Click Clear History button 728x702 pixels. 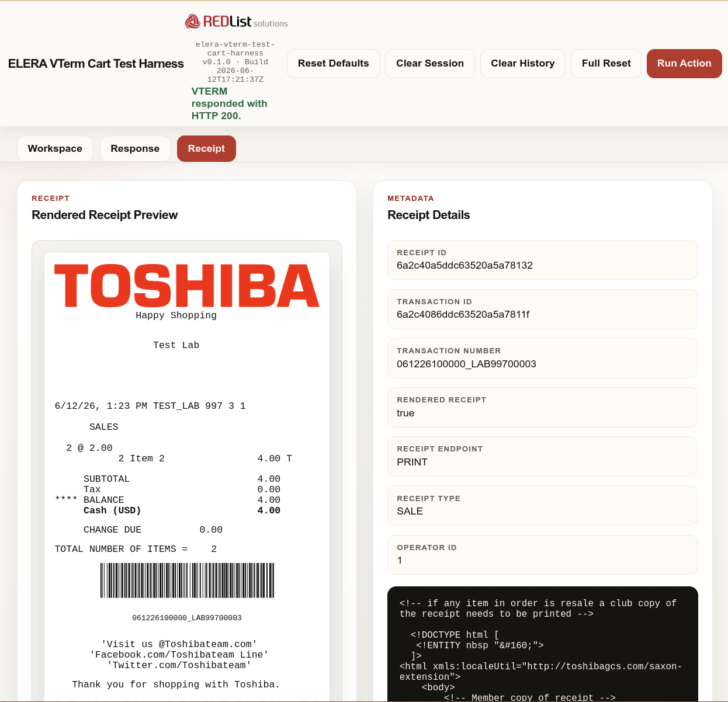coord(523,64)
